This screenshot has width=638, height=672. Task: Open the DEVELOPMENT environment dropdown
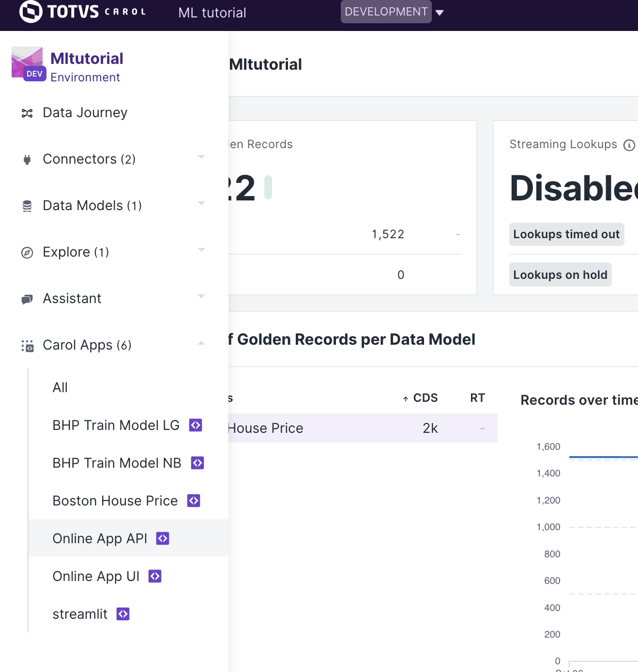(392, 12)
